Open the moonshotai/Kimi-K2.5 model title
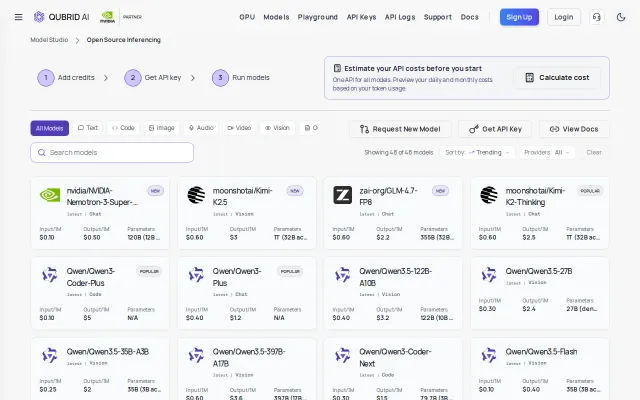The height and width of the screenshot is (400, 640). coord(242,196)
